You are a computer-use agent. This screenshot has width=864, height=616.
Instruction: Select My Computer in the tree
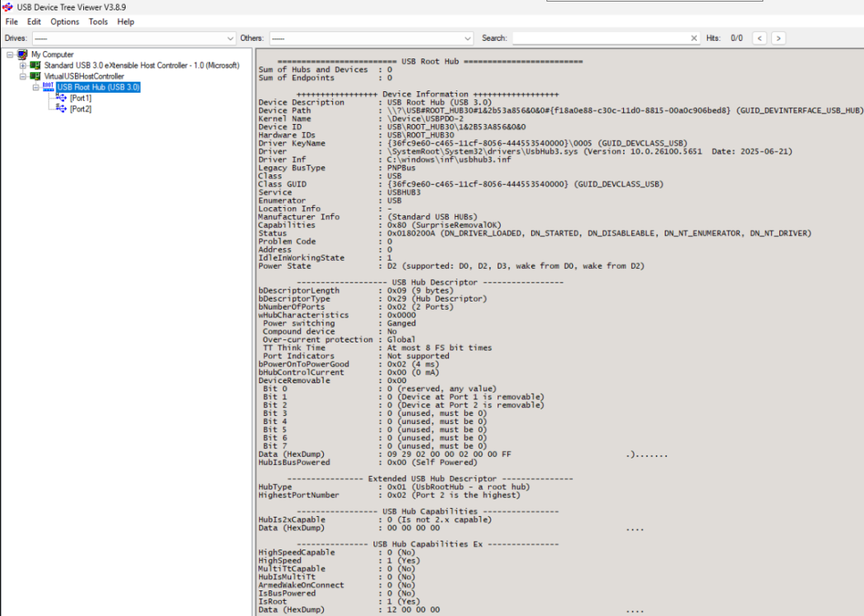pos(52,54)
